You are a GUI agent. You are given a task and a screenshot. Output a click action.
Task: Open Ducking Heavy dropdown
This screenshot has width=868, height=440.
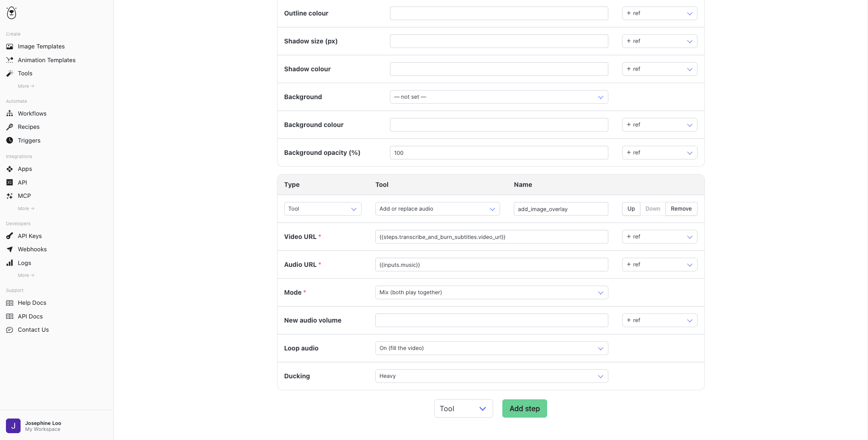coord(491,376)
